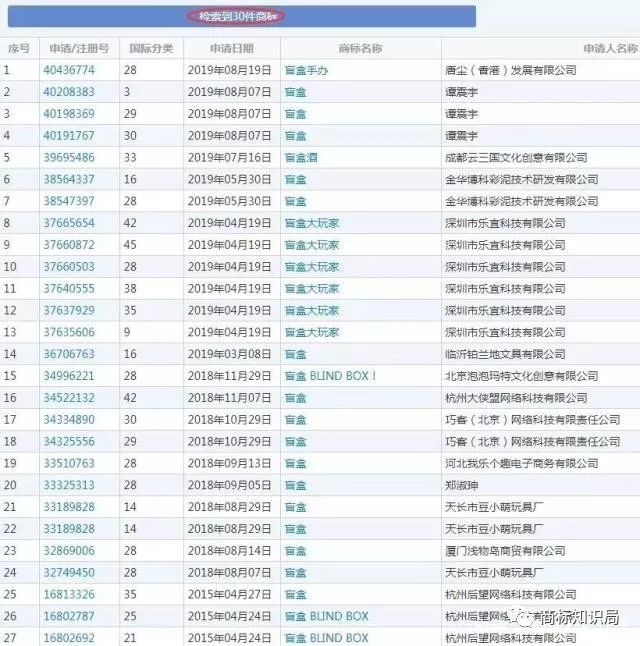Open 盲盒大玩家 trademark in row 13
Viewport: 640px width, 646px height.
(x=312, y=332)
